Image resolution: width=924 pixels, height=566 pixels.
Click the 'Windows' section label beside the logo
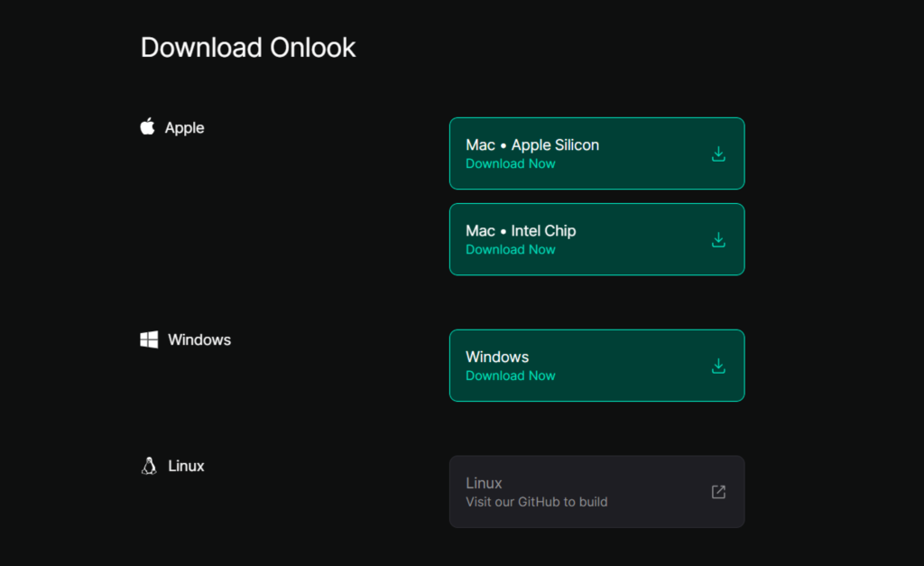coord(199,340)
